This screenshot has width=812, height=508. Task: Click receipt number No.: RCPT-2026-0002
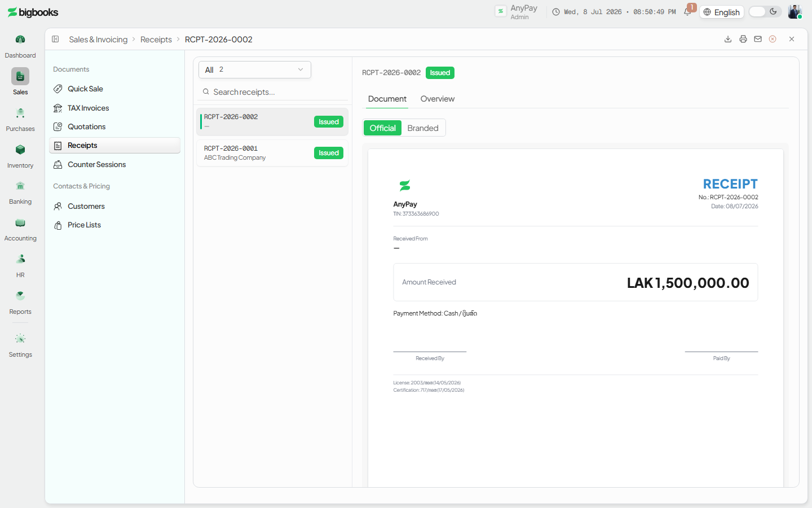point(728,197)
